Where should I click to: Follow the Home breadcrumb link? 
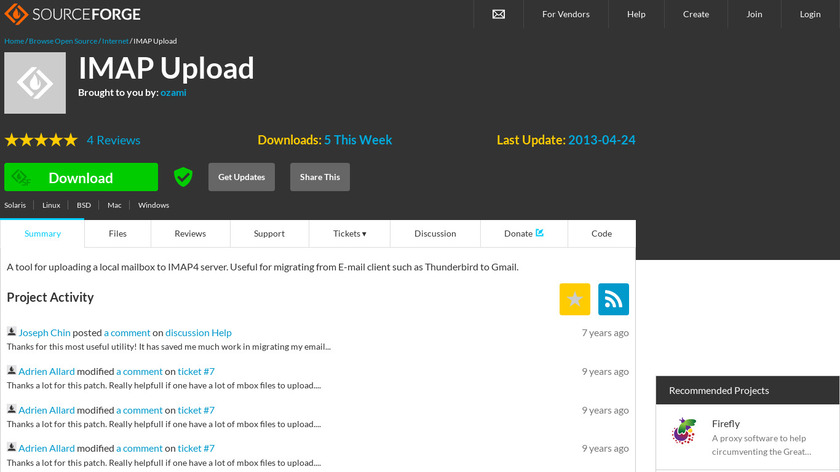(14, 41)
